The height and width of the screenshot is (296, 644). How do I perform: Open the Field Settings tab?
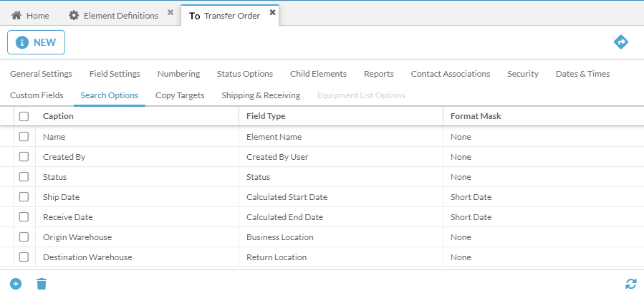coord(115,74)
